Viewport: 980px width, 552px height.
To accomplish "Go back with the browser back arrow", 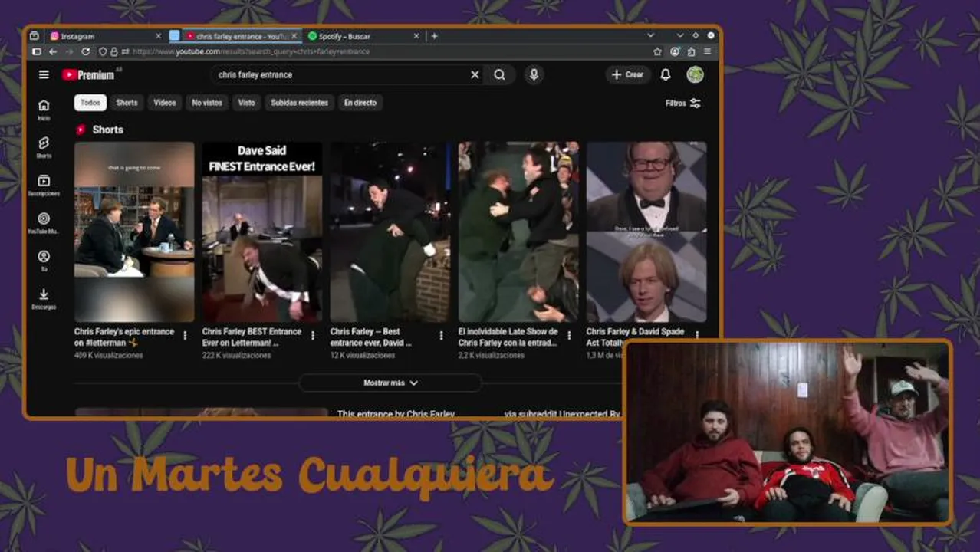I will tap(53, 51).
